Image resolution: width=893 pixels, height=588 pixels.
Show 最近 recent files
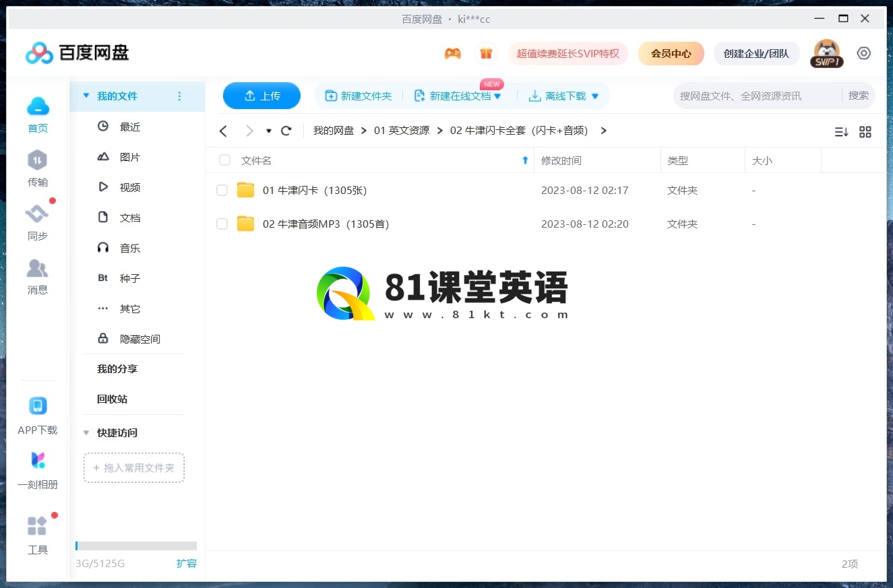(x=130, y=127)
